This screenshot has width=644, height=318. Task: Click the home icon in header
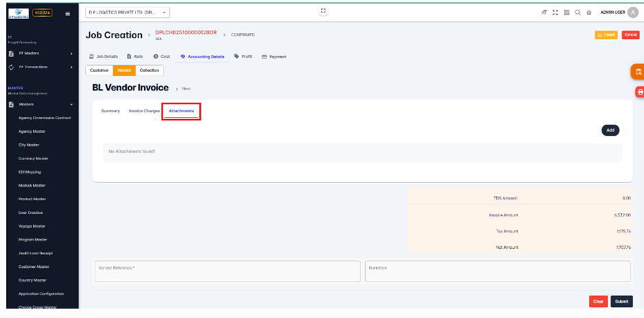point(589,12)
